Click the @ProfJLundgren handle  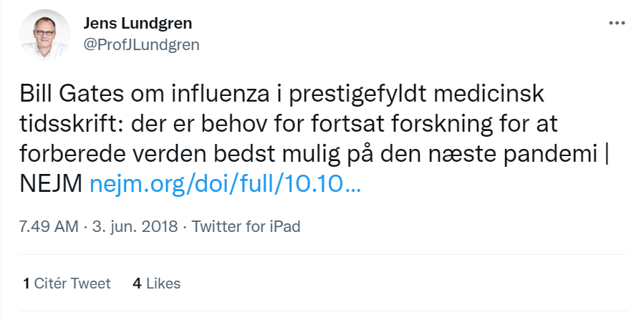tap(142, 44)
